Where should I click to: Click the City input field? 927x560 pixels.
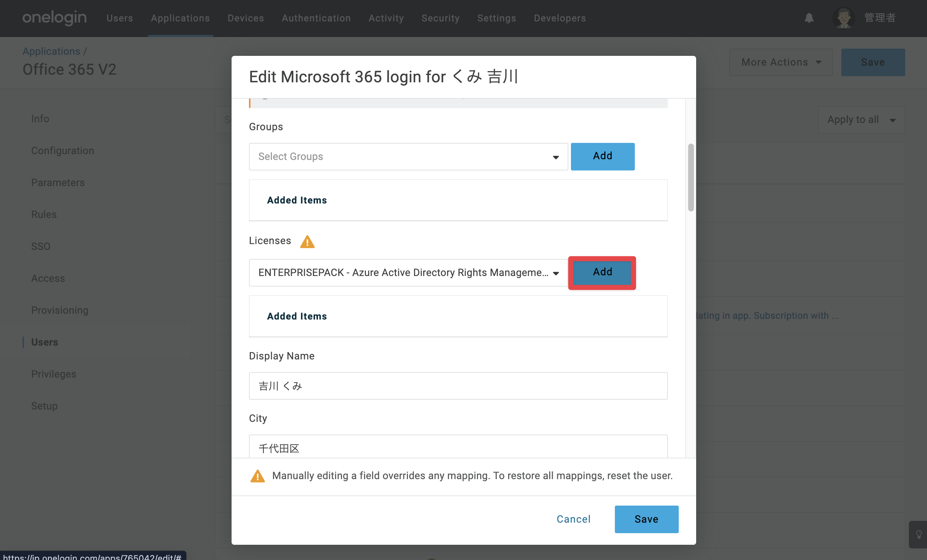[x=458, y=447]
